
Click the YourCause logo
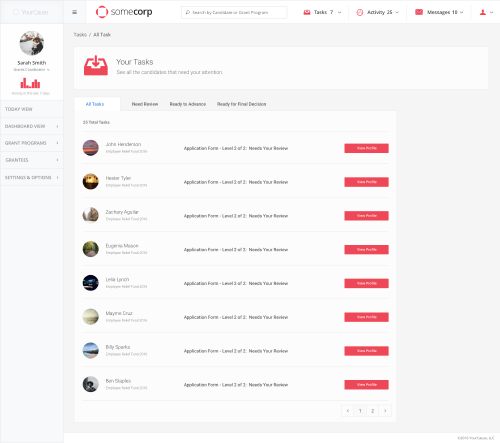click(31, 12)
